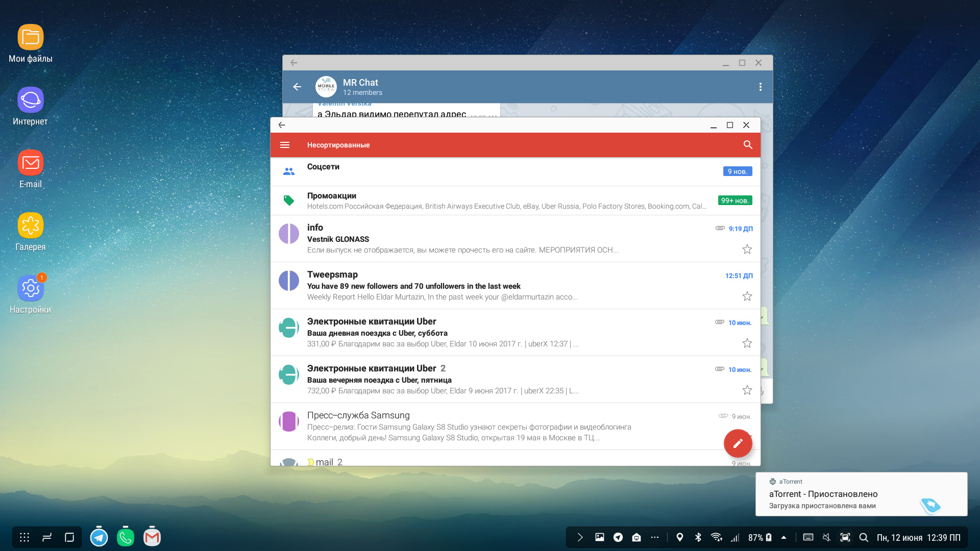
Task: Open 'Ваша дневная поездка с Uber, суббота'
Action: pos(516,333)
